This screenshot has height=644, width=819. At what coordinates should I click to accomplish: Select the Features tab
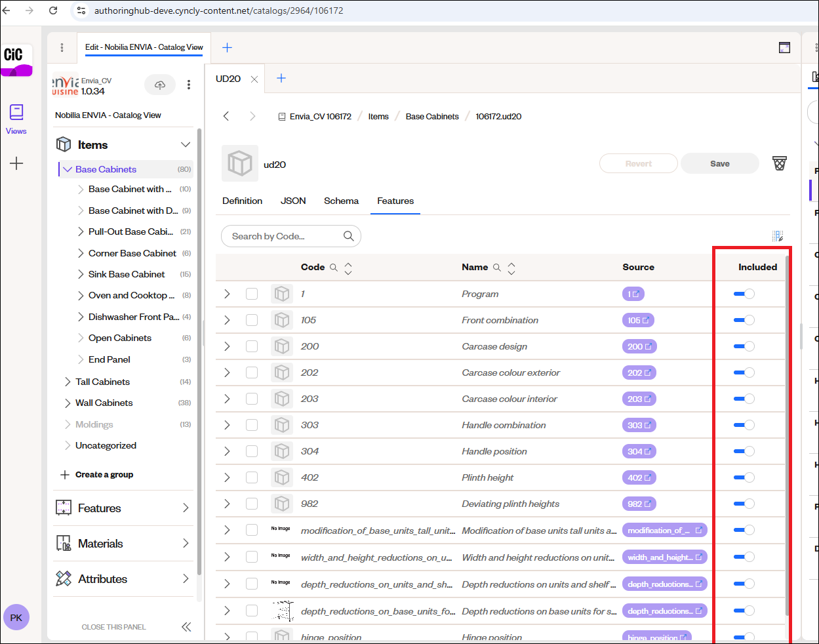click(395, 201)
